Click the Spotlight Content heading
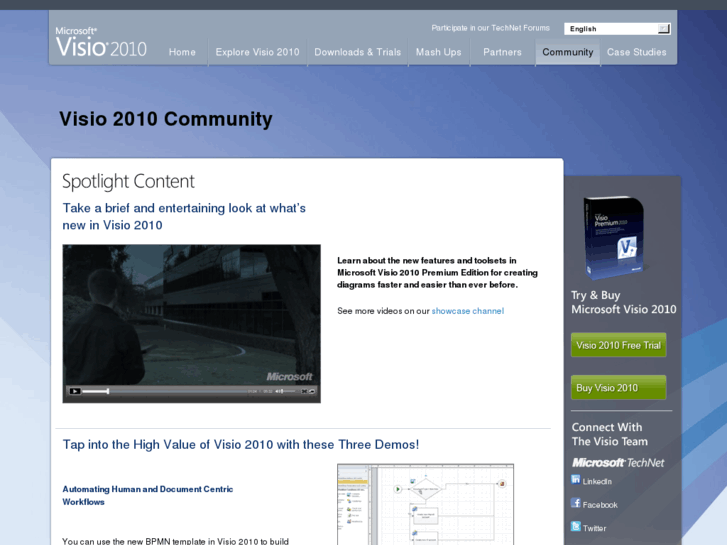This screenshot has height=545, width=727. pos(128,181)
